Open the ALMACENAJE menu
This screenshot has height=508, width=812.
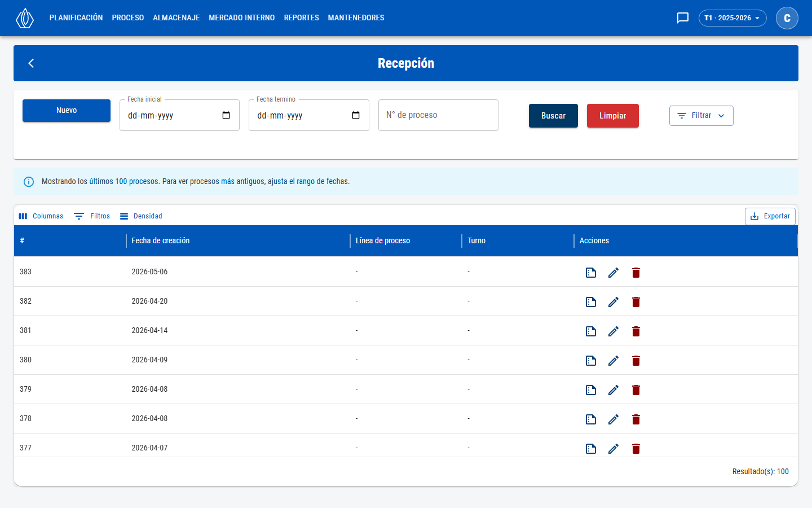(176, 18)
